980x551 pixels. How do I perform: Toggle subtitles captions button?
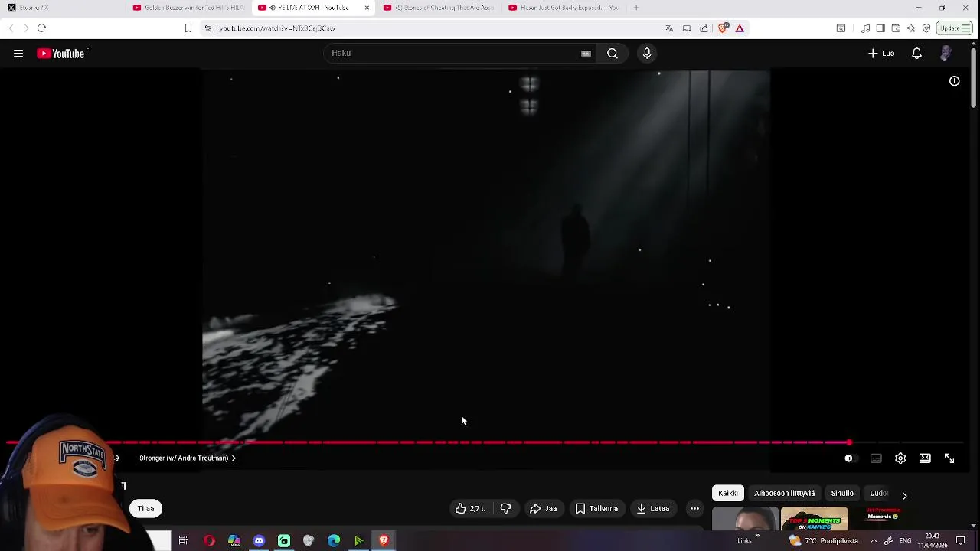pyautogui.click(x=876, y=458)
